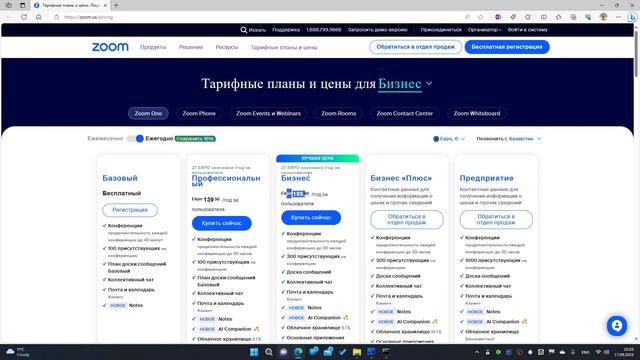The image size is (640, 360).
Task: Click the Предприятие plan title
Action: point(487,178)
